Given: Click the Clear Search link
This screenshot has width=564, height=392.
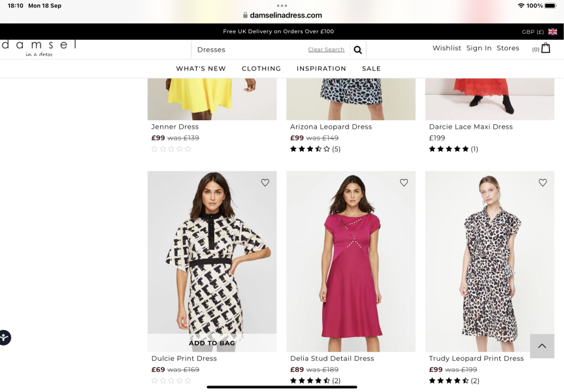Looking at the screenshot, I should coord(326,50).
